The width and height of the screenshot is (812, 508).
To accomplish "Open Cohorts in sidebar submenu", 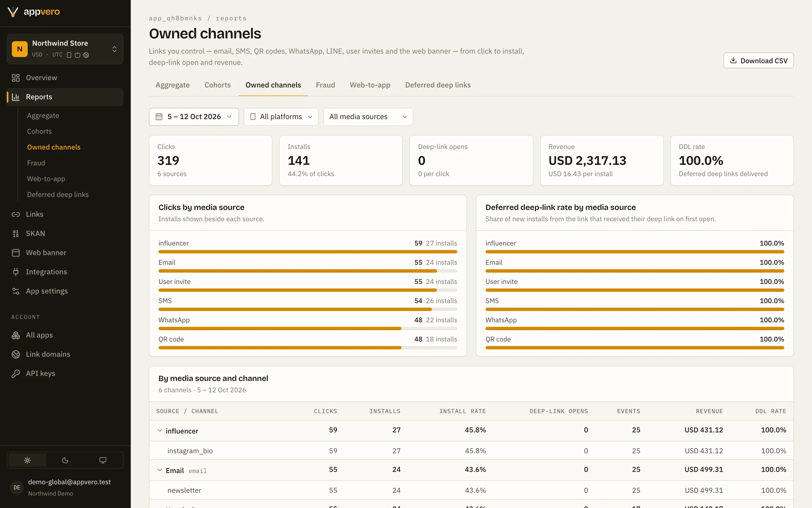I will pyautogui.click(x=39, y=131).
